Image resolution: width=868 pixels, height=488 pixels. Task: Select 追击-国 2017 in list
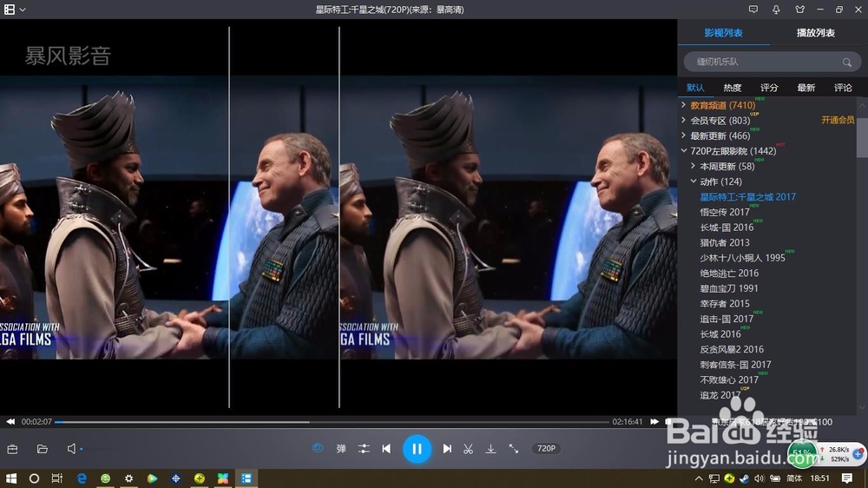click(x=727, y=319)
